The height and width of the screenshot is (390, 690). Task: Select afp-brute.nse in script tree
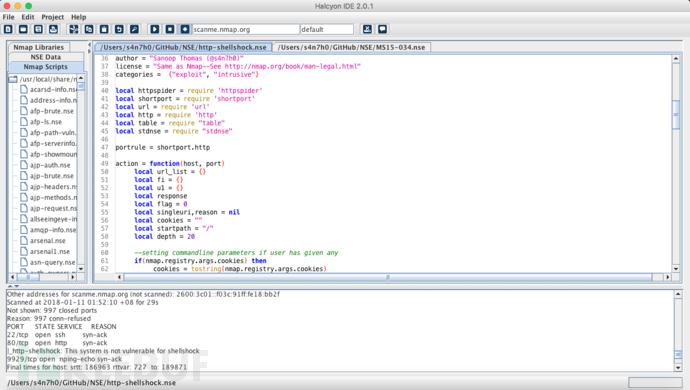pyautogui.click(x=47, y=111)
